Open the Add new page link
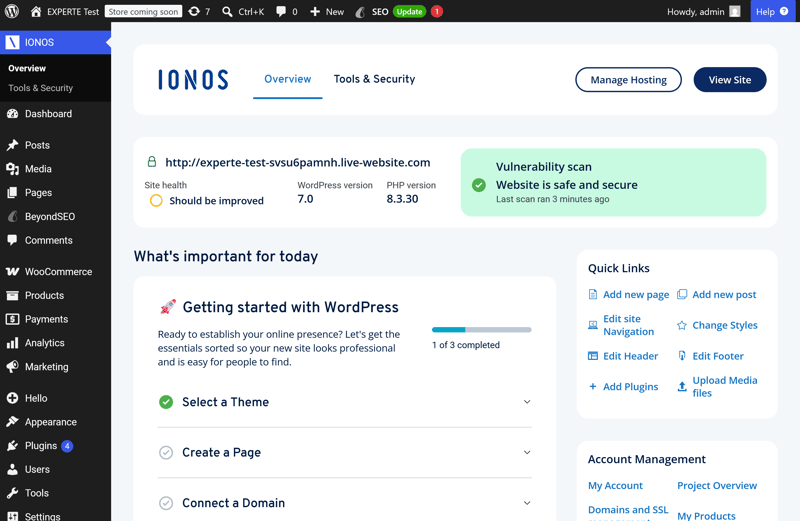The height and width of the screenshot is (521, 800). click(636, 294)
